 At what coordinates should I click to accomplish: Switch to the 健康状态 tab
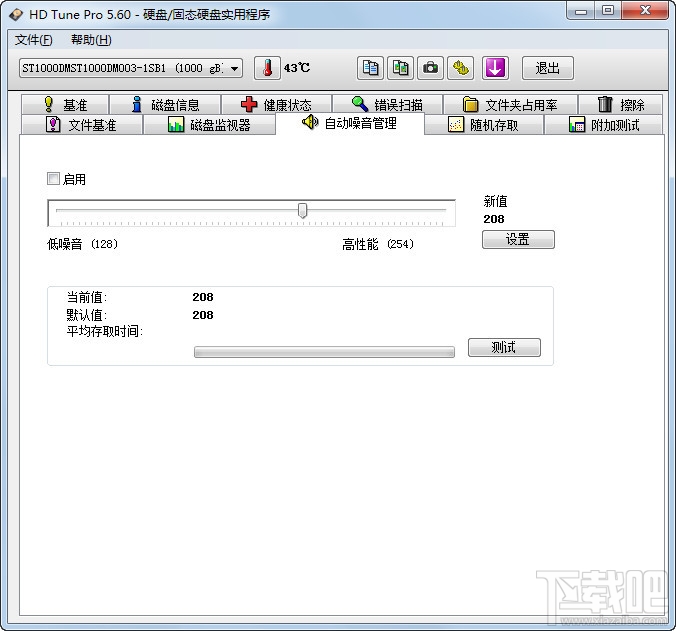coord(276,105)
